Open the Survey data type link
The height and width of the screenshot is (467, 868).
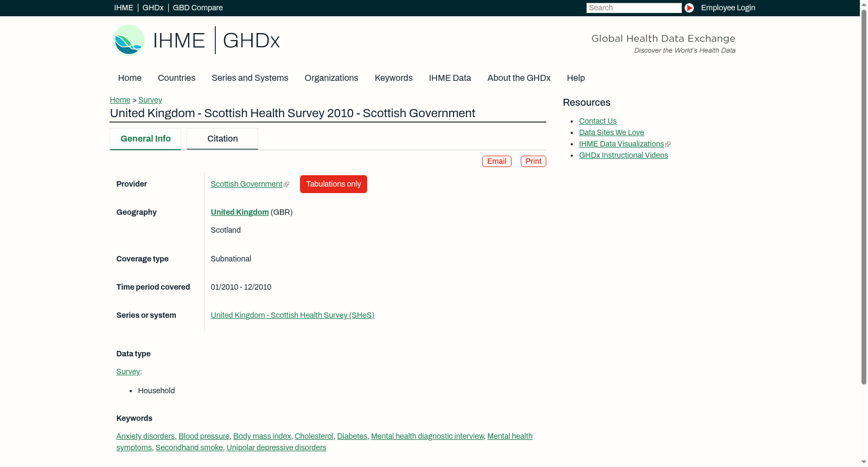tap(128, 372)
